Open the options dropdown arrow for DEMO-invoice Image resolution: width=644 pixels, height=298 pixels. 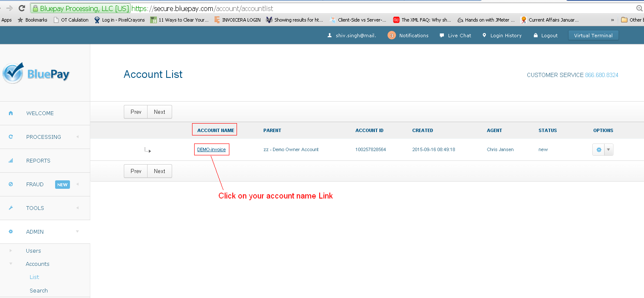coord(609,150)
